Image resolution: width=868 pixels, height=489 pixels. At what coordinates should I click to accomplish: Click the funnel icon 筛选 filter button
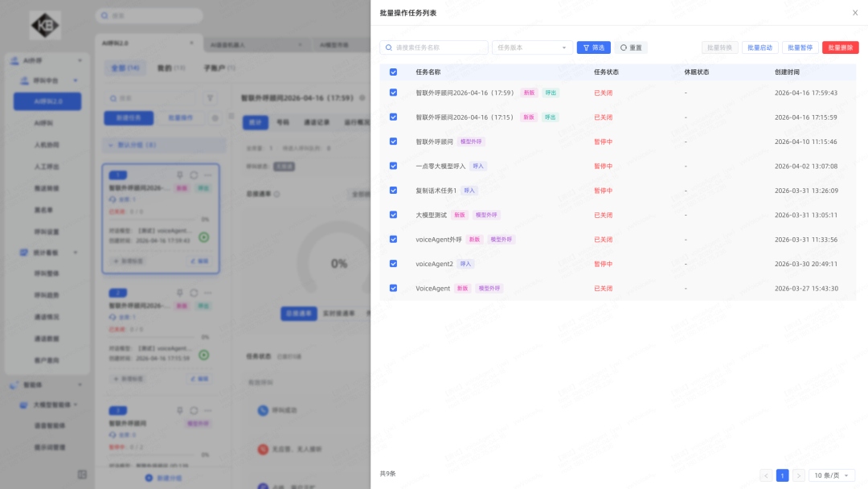click(x=593, y=47)
